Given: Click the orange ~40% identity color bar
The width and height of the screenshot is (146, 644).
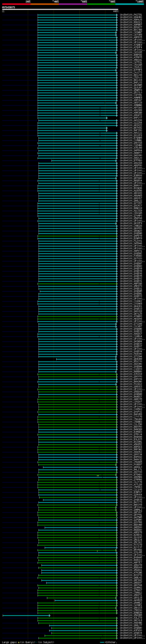Looking at the screenshot, I should point(45,4).
